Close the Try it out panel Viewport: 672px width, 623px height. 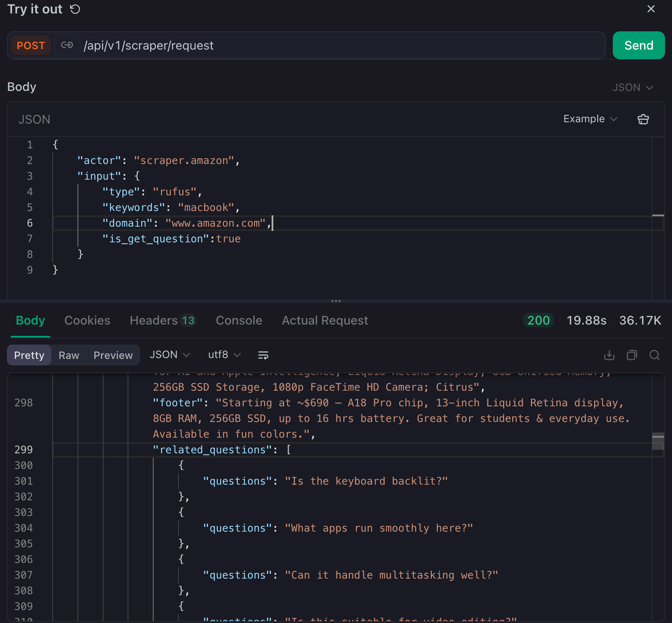(x=651, y=9)
